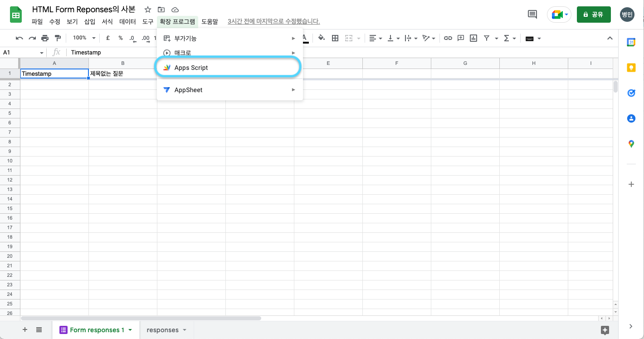This screenshot has width=644, height=339.
Task: Open the cell borders icon
Action: point(335,38)
